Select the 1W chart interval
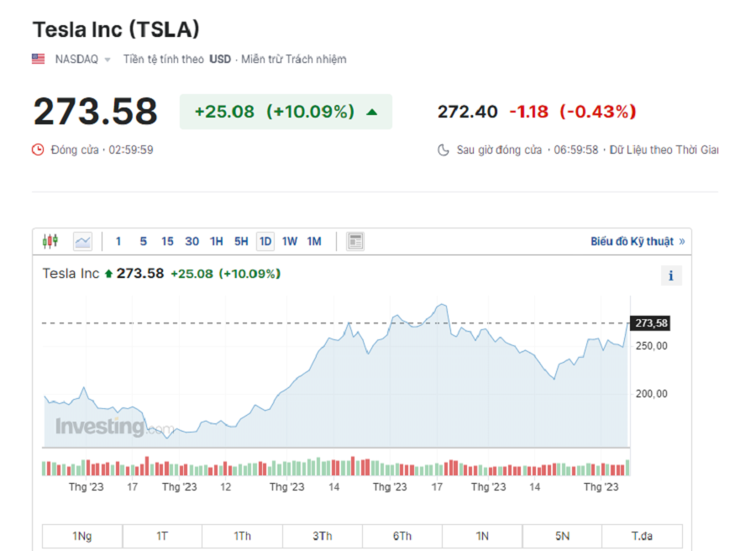Viewport: 756px width, 551px height. (290, 242)
